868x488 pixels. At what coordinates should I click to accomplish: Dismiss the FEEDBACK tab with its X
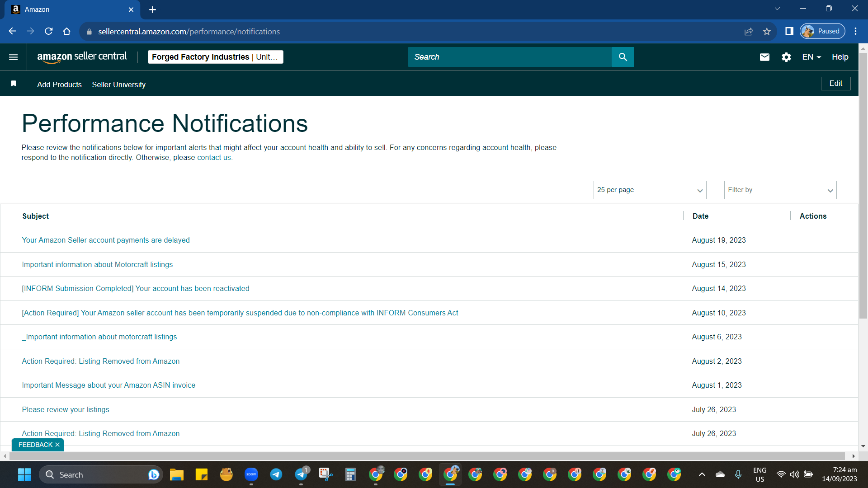(x=57, y=445)
